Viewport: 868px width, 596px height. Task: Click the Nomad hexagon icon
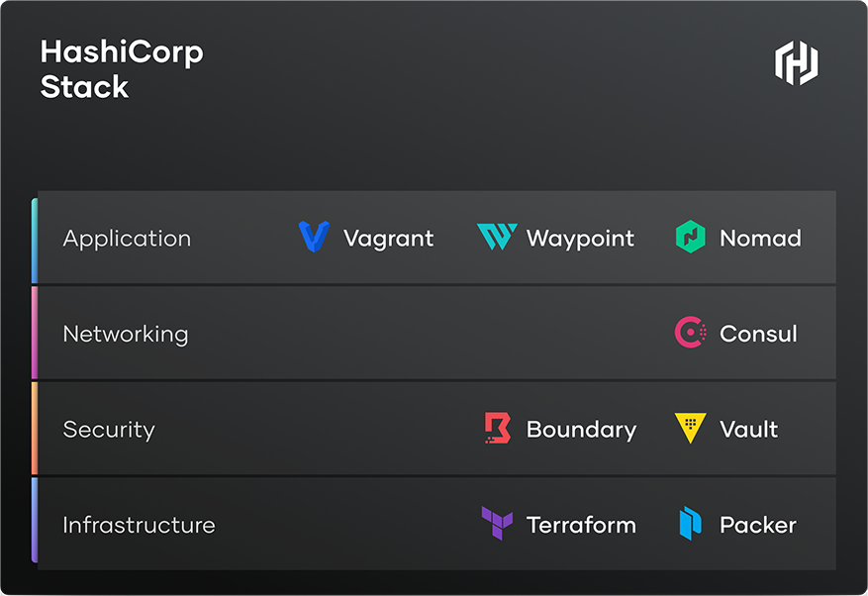click(x=690, y=238)
